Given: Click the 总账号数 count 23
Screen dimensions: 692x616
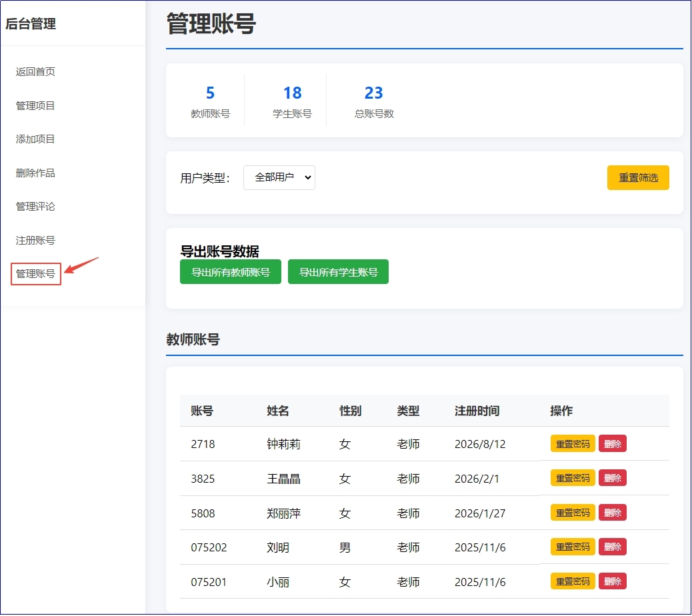Looking at the screenshot, I should [374, 93].
